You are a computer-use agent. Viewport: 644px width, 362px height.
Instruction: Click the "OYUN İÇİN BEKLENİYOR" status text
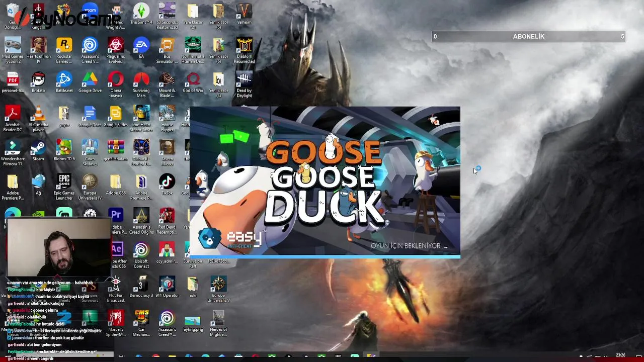405,246
